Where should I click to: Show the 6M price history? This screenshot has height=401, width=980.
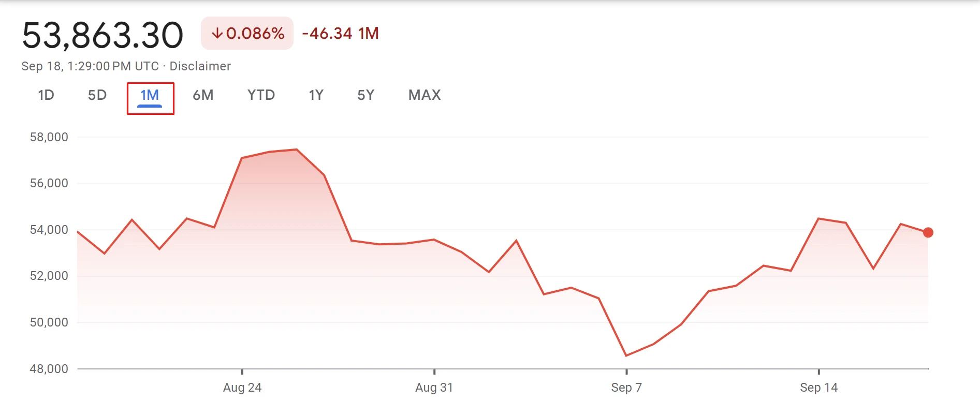[x=203, y=95]
